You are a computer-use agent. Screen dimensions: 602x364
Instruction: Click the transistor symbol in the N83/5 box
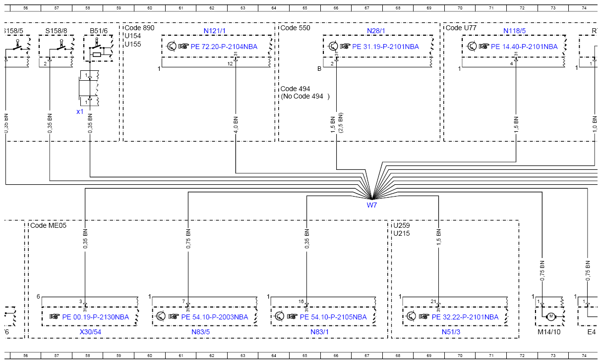pyautogui.click(x=161, y=316)
